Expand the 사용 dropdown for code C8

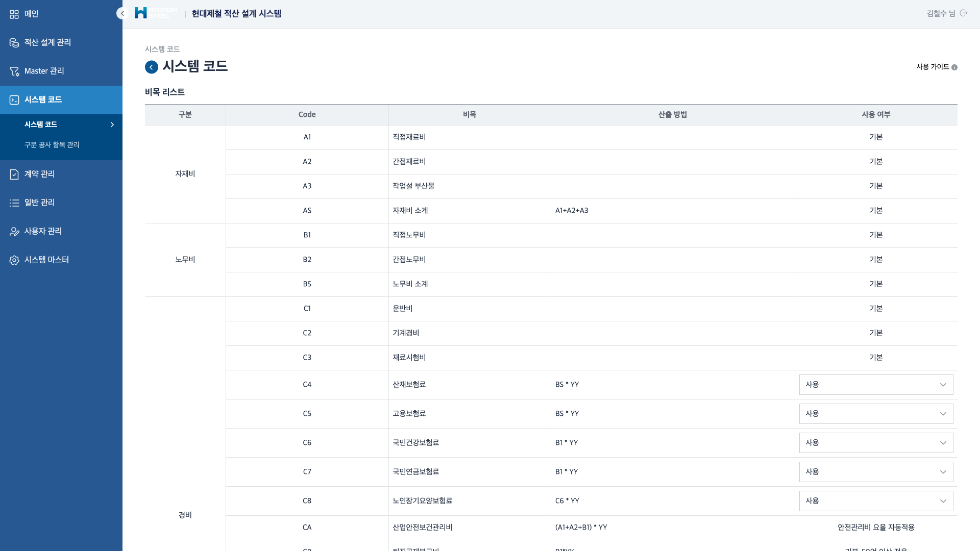(876, 501)
